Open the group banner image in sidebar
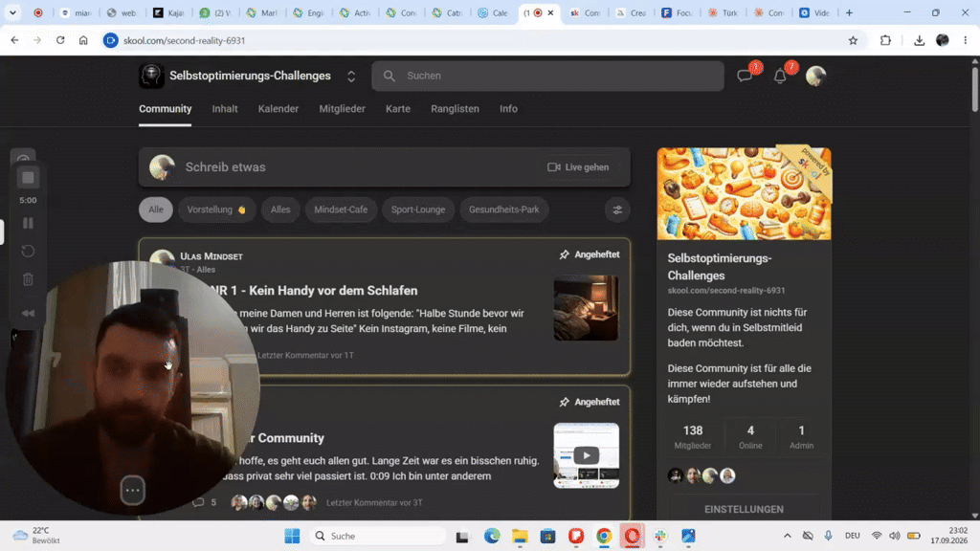Image resolution: width=980 pixels, height=551 pixels. point(744,193)
